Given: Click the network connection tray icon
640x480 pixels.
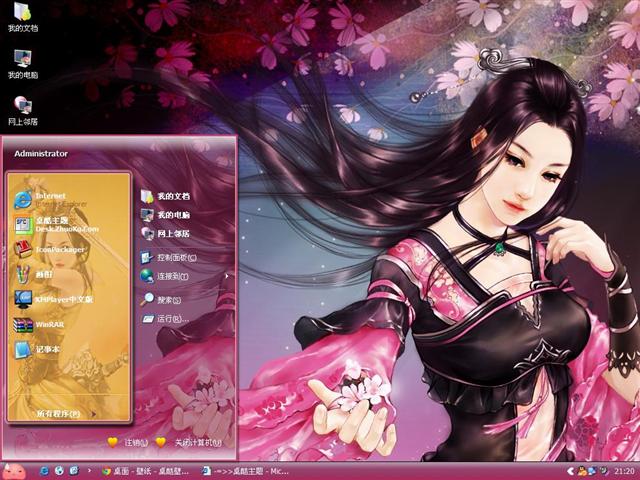Looking at the screenshot, I should 592,471.
